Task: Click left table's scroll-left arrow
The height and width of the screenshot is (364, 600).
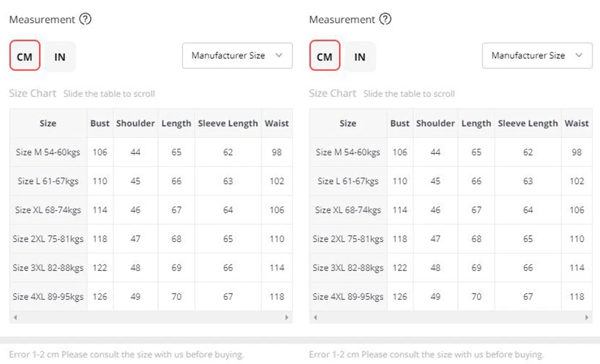Action: coord(15,317)
